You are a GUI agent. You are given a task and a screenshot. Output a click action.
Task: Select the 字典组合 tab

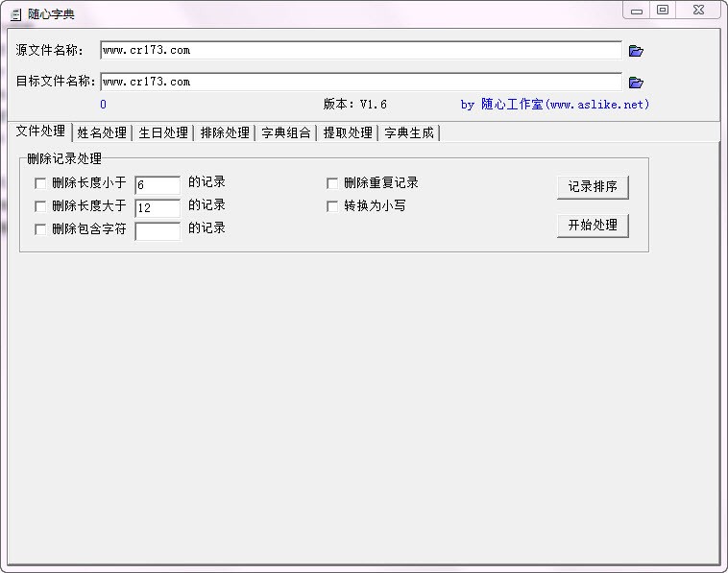[x=286, y=132]
